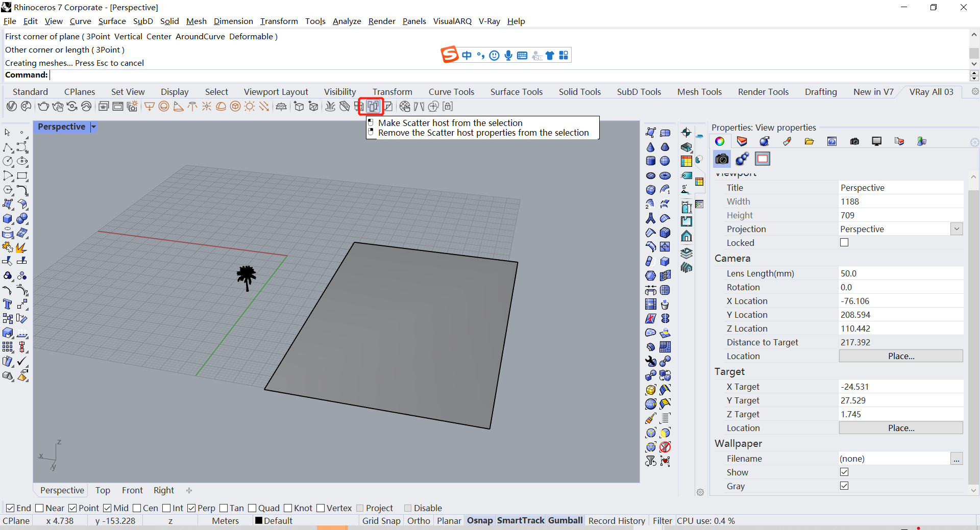Click the V-Ray sphere light icon
980x530 pixels.
[164, 106]
